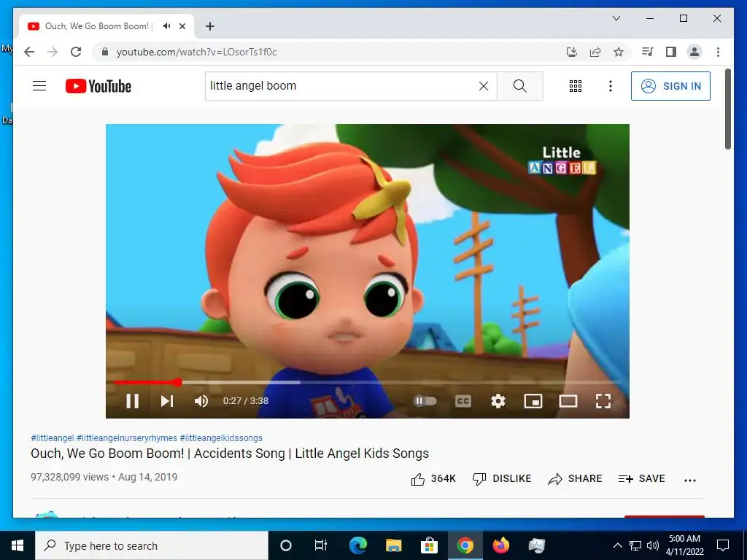Open Cortana circle on taskbar
The height and width of the screenshot is (560, 747).
point(286,545)
